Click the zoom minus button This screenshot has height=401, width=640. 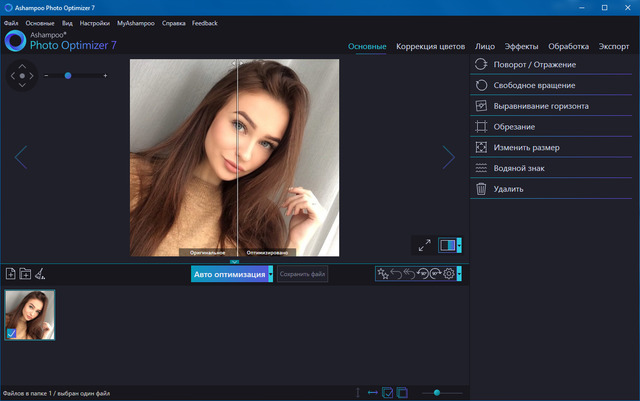coord(46,76)
